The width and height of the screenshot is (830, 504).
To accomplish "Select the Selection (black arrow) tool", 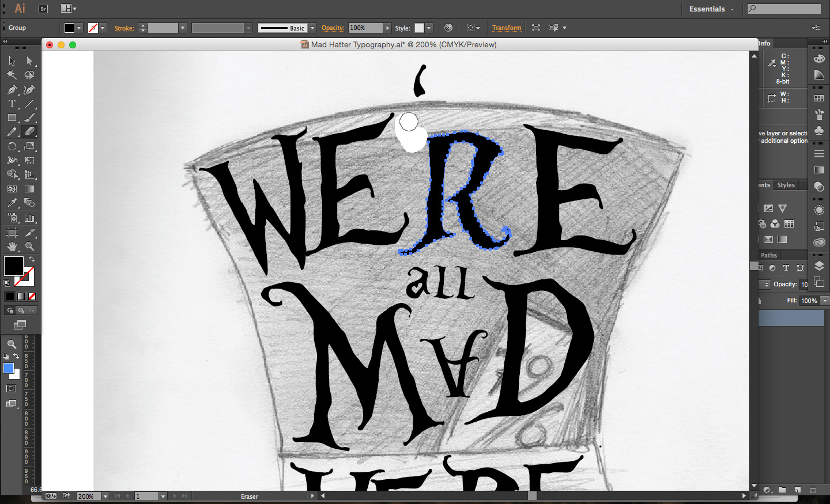I will pos(12,60).
